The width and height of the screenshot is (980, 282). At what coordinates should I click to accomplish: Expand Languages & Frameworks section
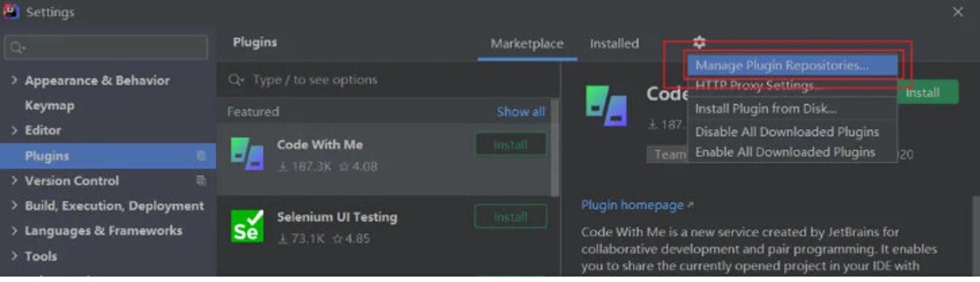[x=14, y=230]
